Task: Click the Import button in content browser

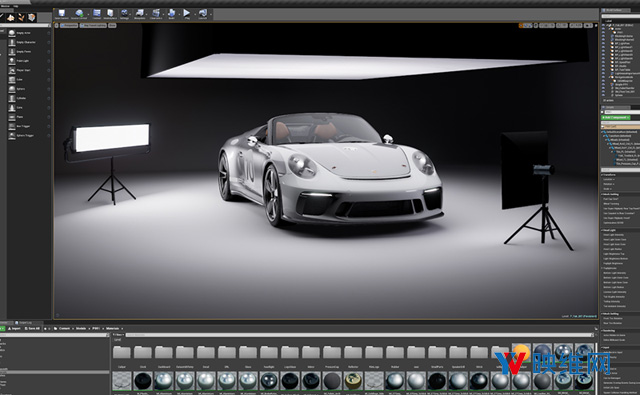Action: [14, 328]
